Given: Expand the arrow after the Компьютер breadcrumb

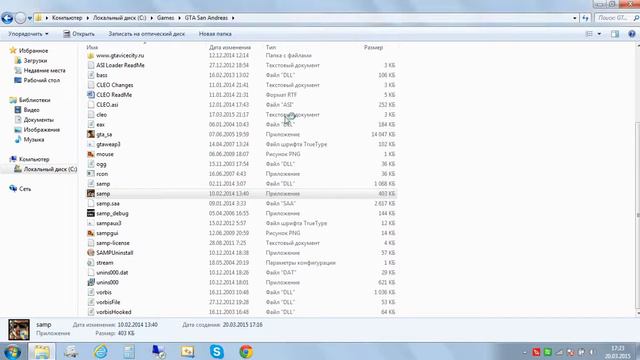Looking at the screenshot, I should [x=87, y=18].
